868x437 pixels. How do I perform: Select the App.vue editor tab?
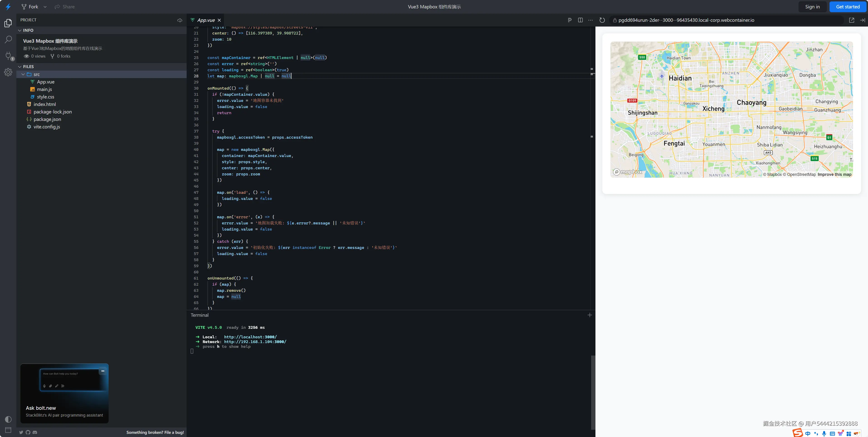pos(205,20)
